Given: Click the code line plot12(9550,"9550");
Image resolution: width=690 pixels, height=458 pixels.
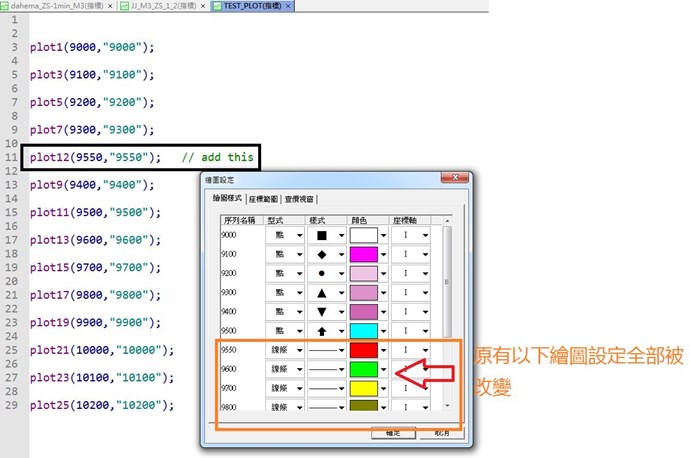Looking at the screenshot, I should point(95,157).
